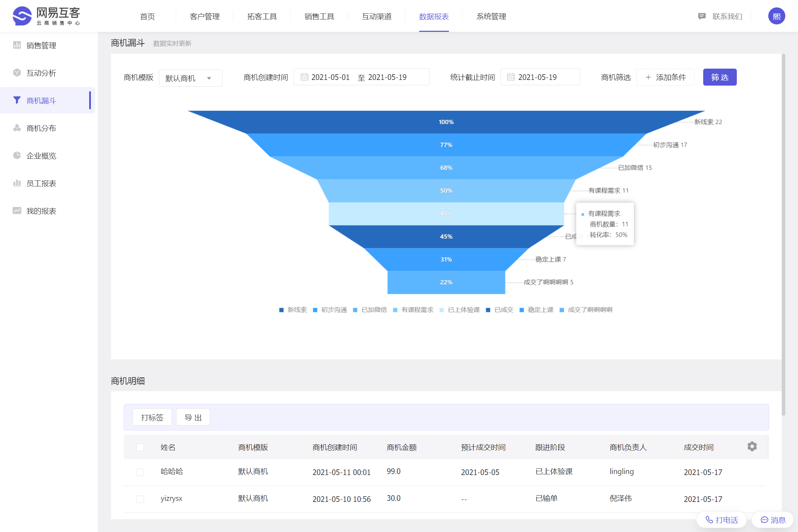Open the 商机模版 默认商机 dropdown
Screen dimensions: 798x532
click(x=190, y=78)
